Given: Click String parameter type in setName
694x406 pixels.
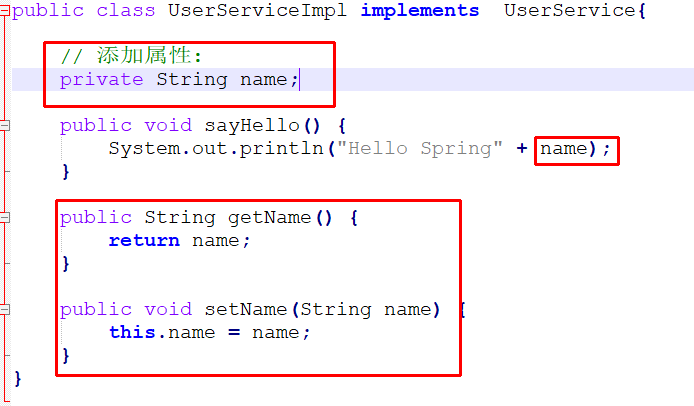Looking at the screenshot, I should [335, 309].
